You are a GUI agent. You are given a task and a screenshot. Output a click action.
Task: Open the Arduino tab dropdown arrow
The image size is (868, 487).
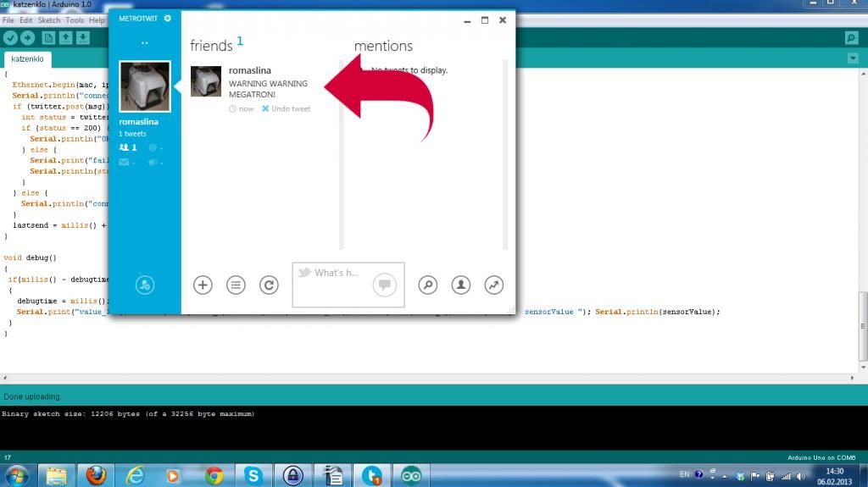pos(853,58)
